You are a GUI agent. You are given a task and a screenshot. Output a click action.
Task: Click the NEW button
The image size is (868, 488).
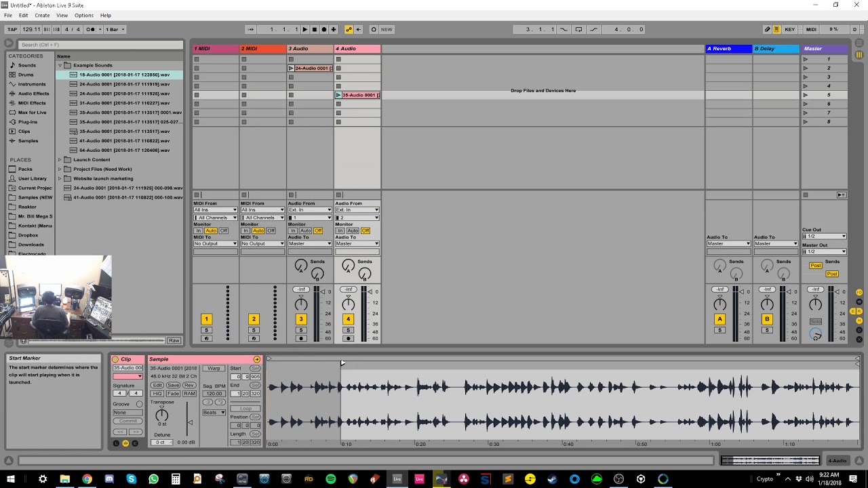(387, 29)
